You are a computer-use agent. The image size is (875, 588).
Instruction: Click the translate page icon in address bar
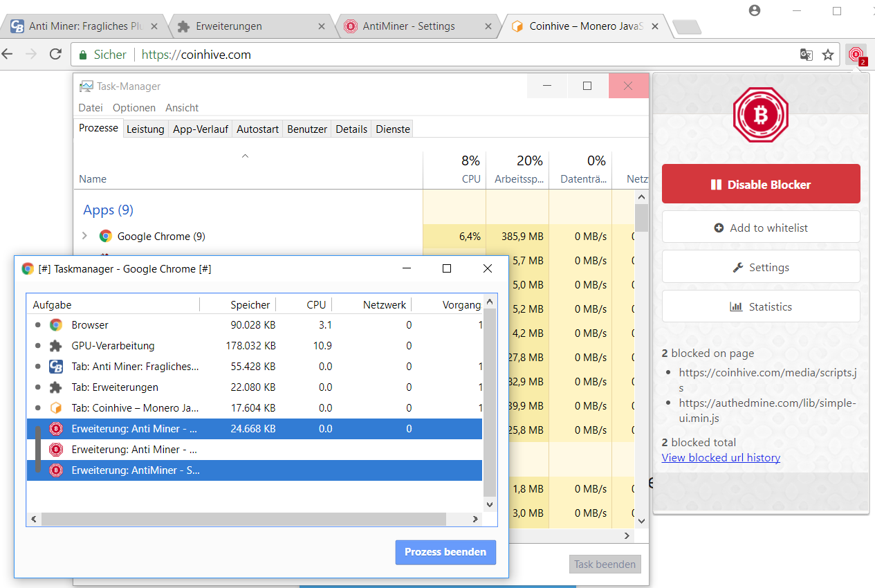pyautogui.click(x=807, y=55)
